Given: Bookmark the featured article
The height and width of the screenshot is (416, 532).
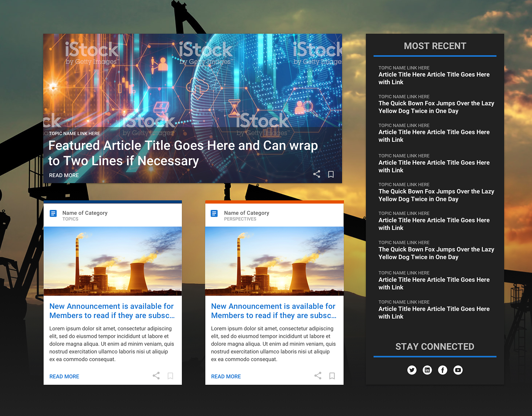Looking at the screenshot, I should click(x=331, y=174).
